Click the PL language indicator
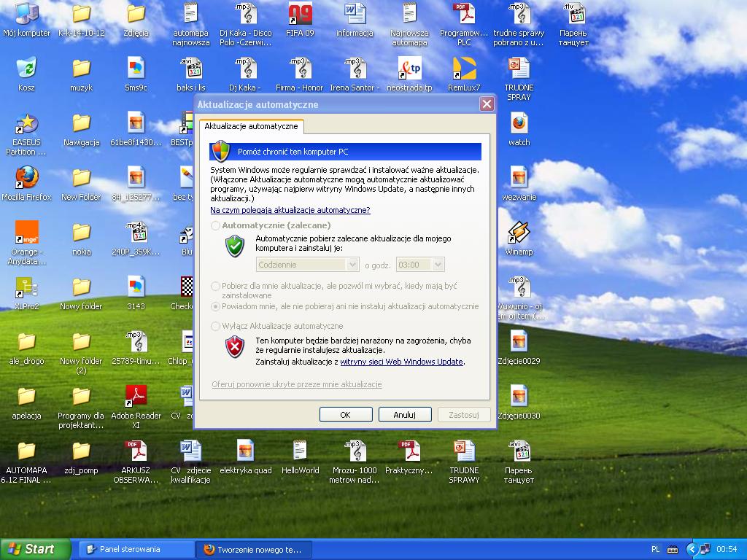 [656, 550]
